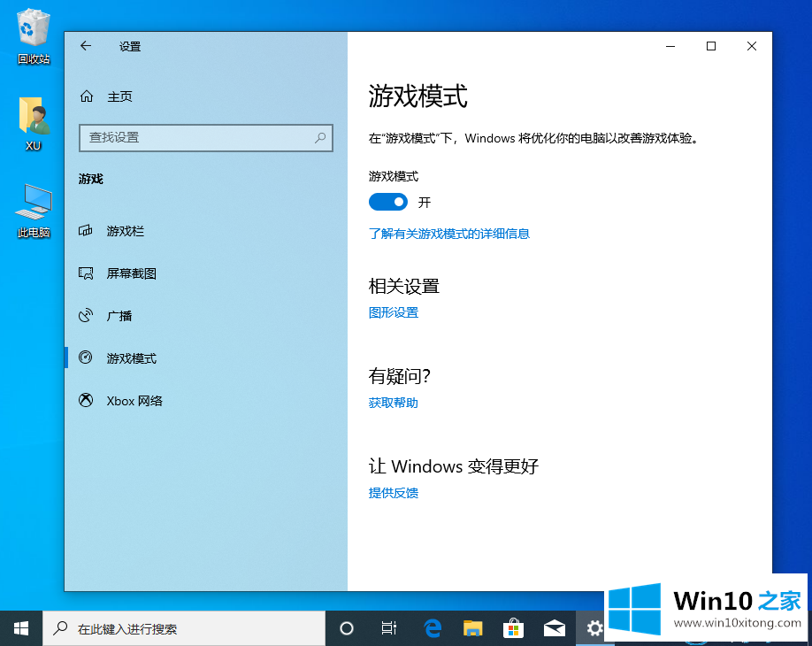812x646 pixels.
Task: Focus the 查找设置 search field
Action: [205, 138]
